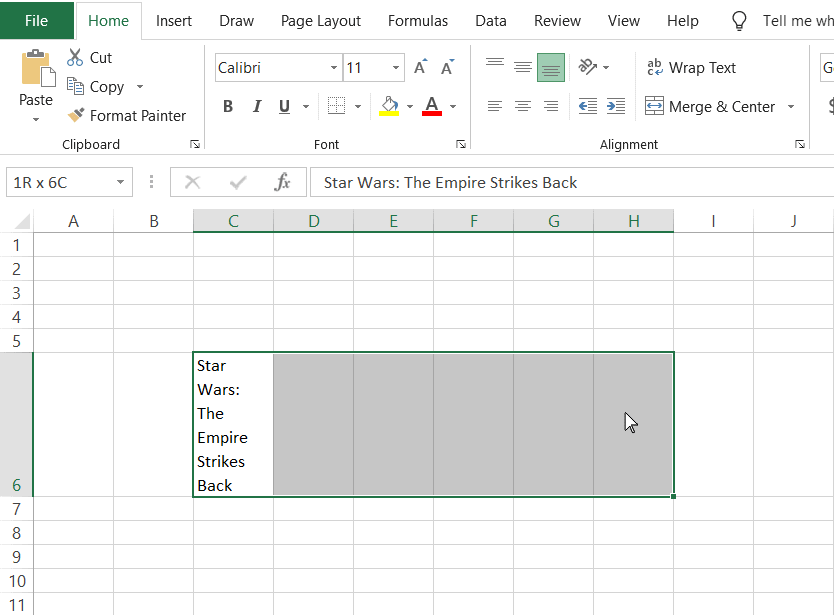
Task: Switch to the Draw tab
Action: (236, 21)
